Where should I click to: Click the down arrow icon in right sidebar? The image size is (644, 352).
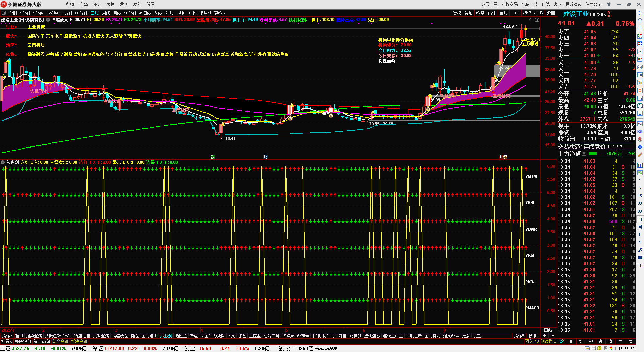click(x=640, y=28)
